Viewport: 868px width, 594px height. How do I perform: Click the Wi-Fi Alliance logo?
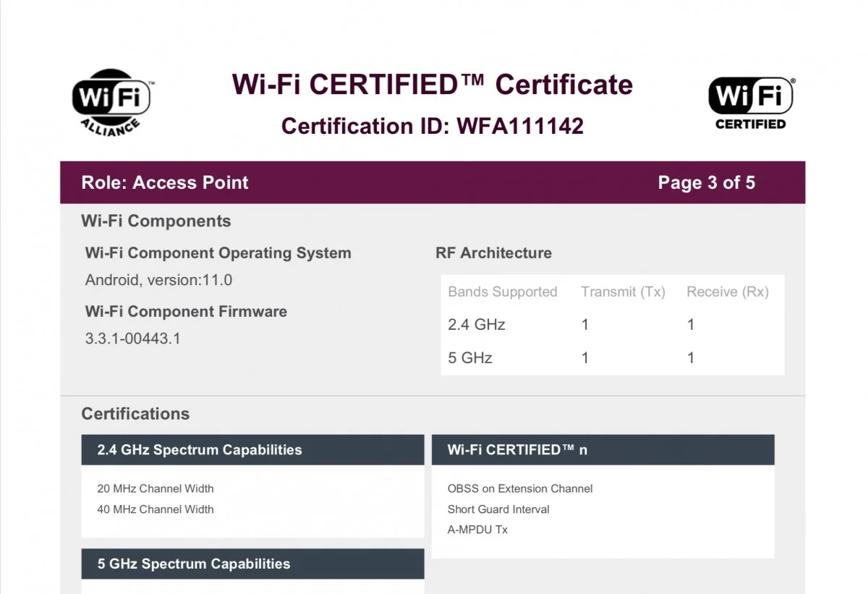click(x=111, y=101)
